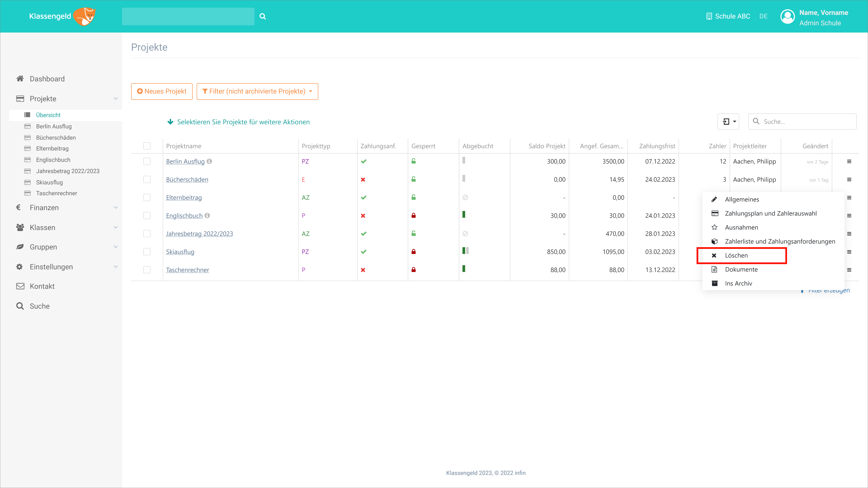Open Bücherschäden in the sidebar list
The image size is (868, 488).
pos(56,137)
